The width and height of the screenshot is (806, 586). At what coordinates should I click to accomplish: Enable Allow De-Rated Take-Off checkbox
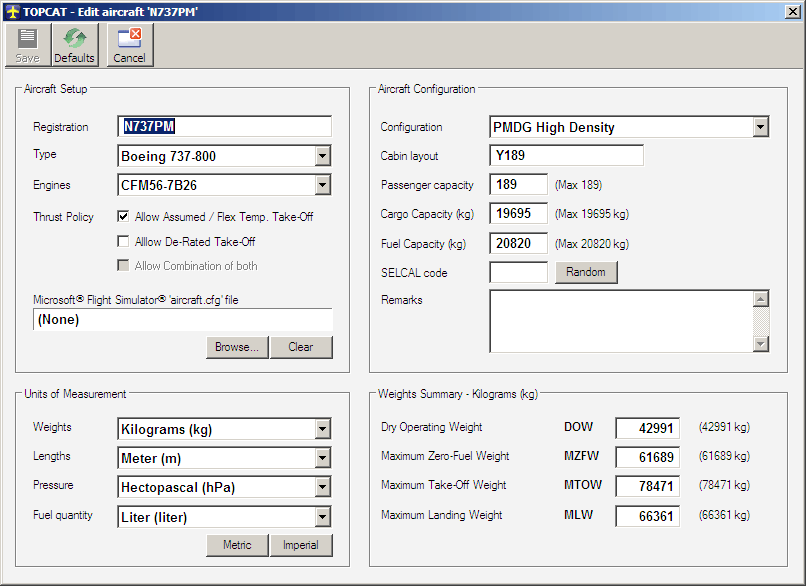pos(123,241)
